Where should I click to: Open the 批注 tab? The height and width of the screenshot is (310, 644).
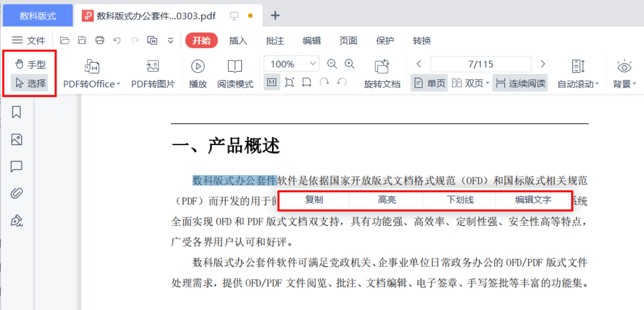[x=275, y=41]
